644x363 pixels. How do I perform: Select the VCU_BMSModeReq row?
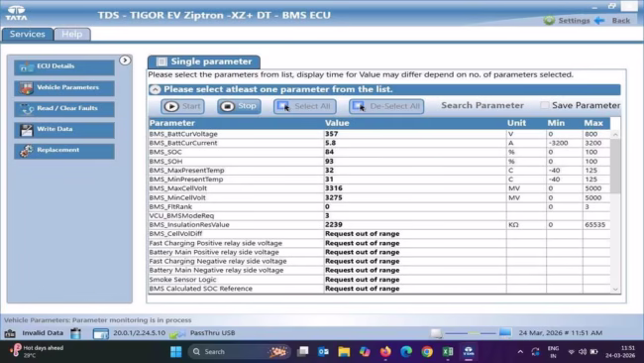click(379, 216)
